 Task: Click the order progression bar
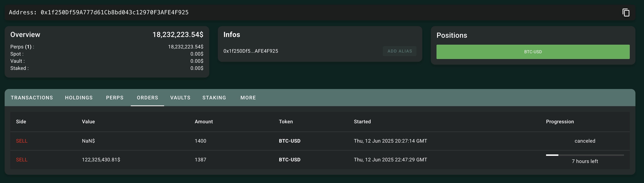pos(585,155)
